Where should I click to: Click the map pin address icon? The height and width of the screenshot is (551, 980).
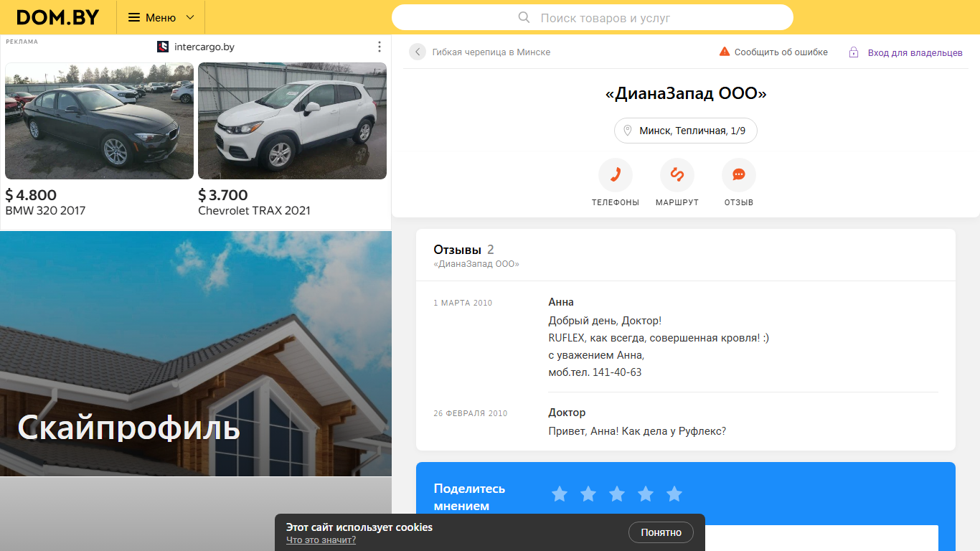pyautogui.click(x=628, y=131)
